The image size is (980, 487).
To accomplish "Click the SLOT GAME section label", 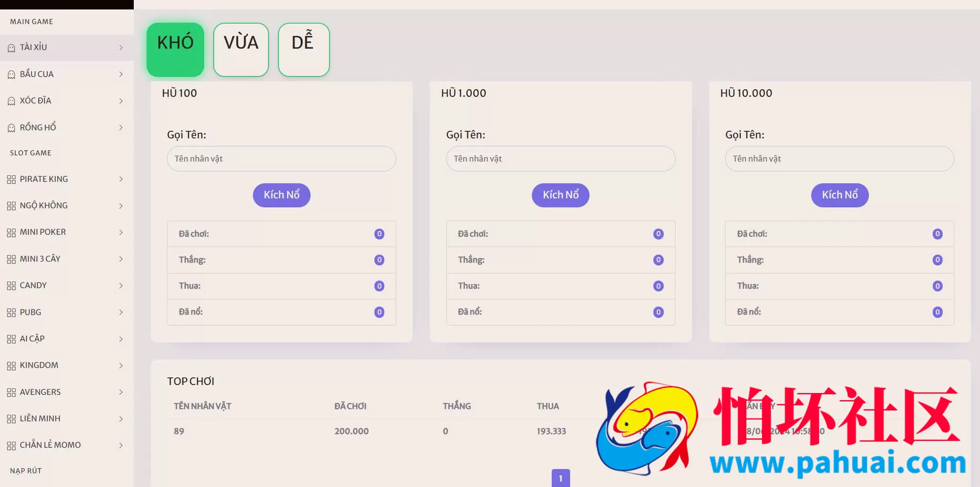I will 31,153.
